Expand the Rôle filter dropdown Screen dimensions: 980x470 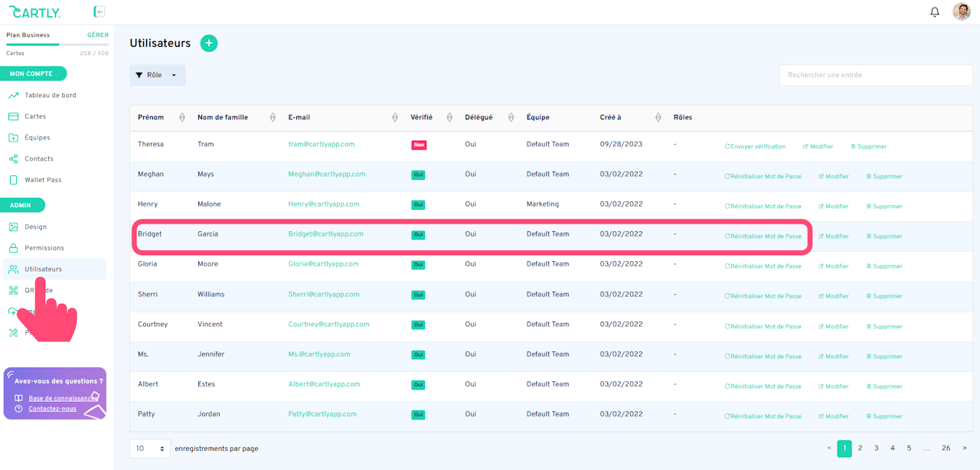click(x=157, y=75)
